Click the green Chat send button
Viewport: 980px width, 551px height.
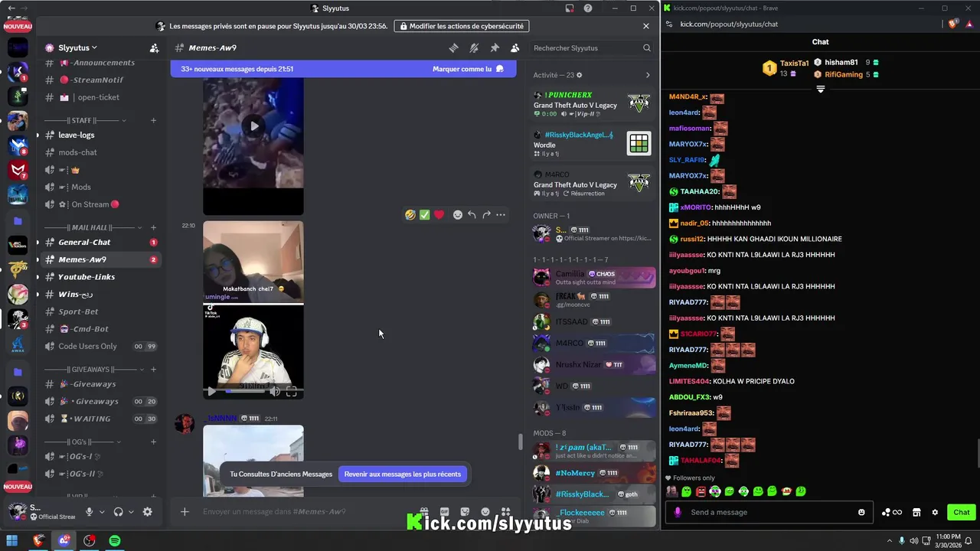click(x=962, y=512)
